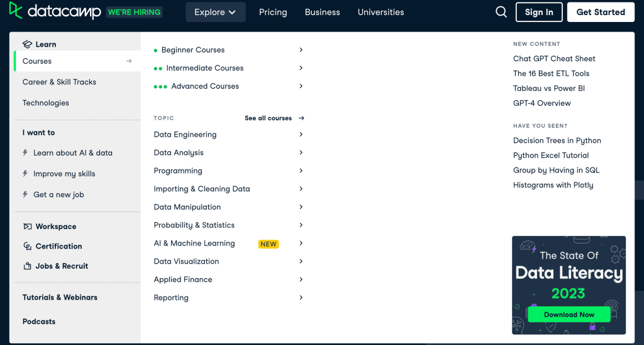Viewport: 644px width, 345px height.
Task: Click Learn about AI & data
Action: click(x=73, y=153)
